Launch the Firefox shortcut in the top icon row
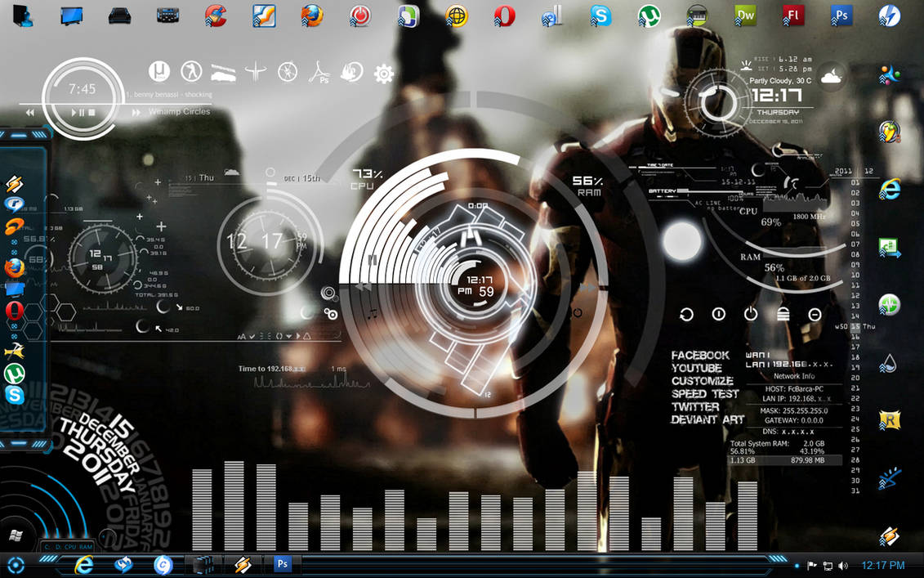Image resolution: width=924 pixels, height=578 pixels. tap(312, 16)
